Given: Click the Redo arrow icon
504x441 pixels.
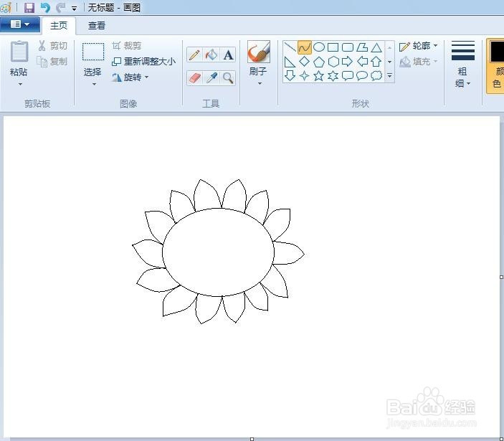Looking at the screenshot, I should (x=60, y=7).
